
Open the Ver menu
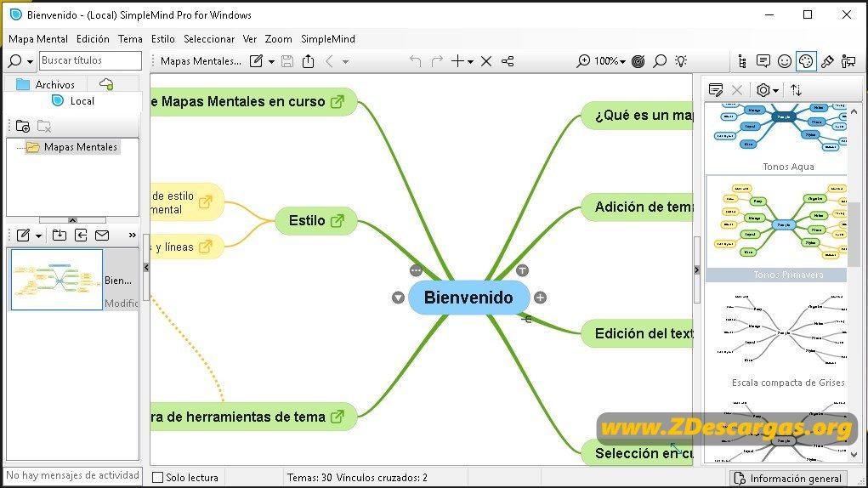pos(250,39)
